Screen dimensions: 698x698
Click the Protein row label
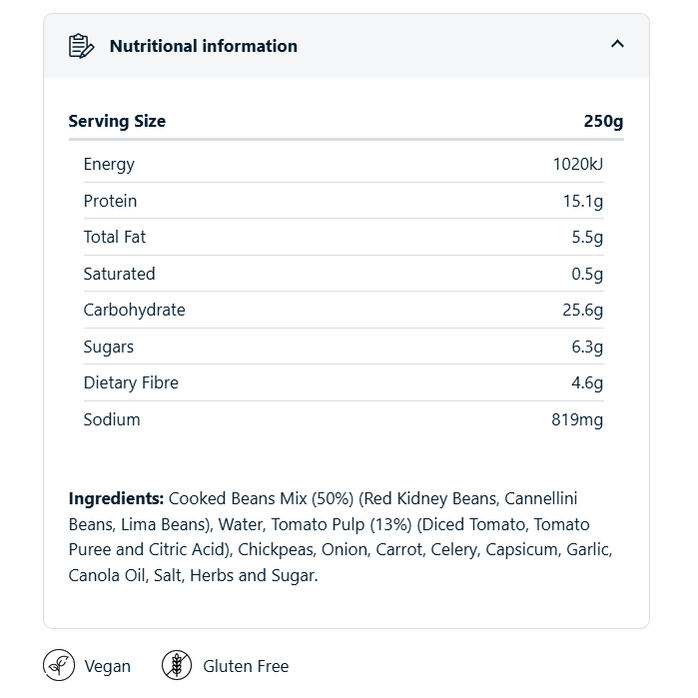(110, 201)
